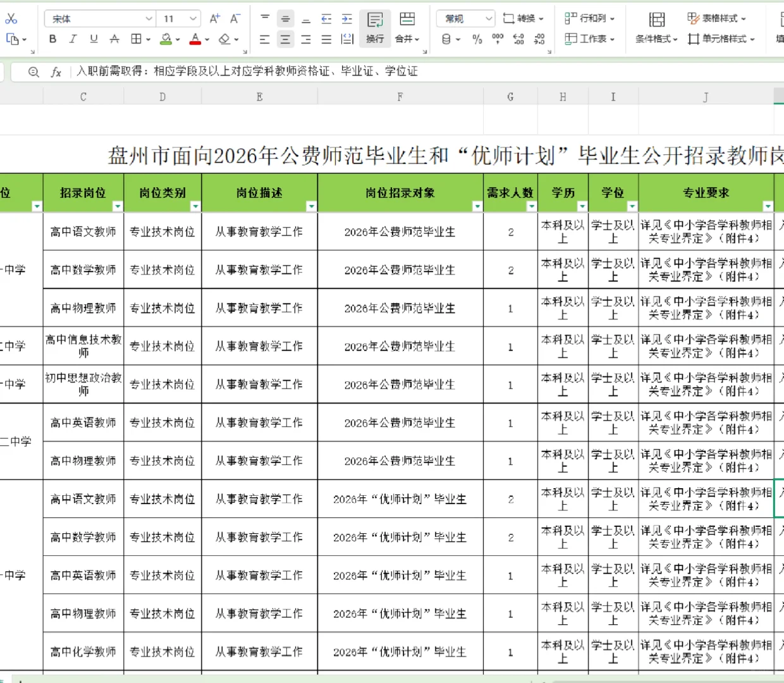Select the cut scissors icon

(x=11, y=18)
